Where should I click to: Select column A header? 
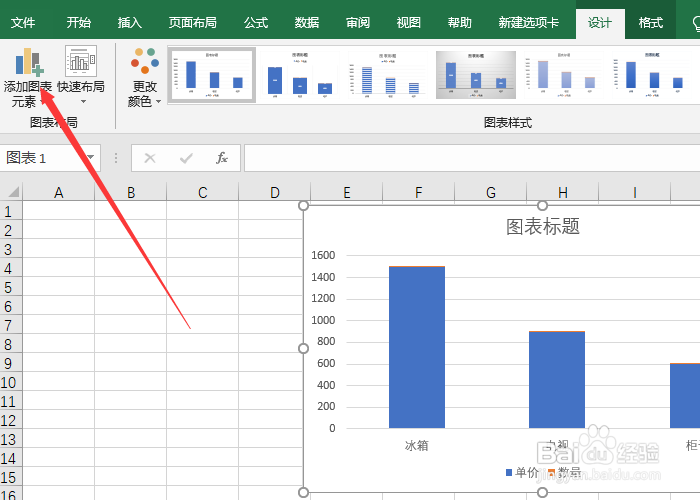pos(58,192)
